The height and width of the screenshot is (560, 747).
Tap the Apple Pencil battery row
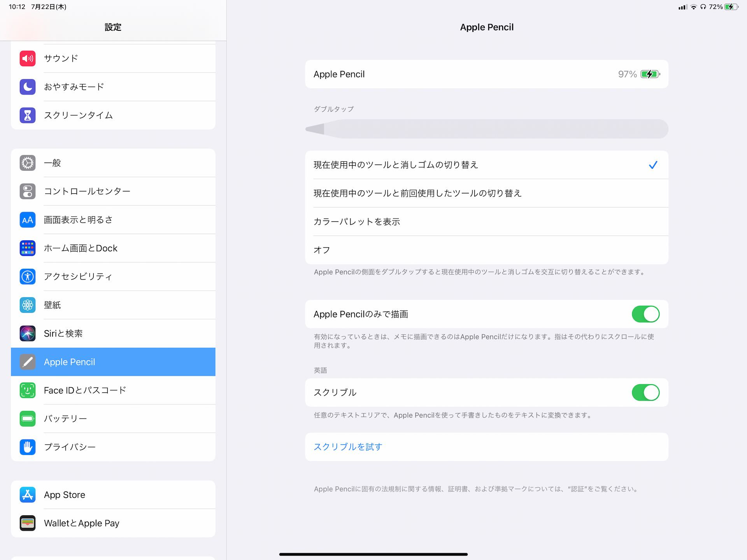click(487, 74)
